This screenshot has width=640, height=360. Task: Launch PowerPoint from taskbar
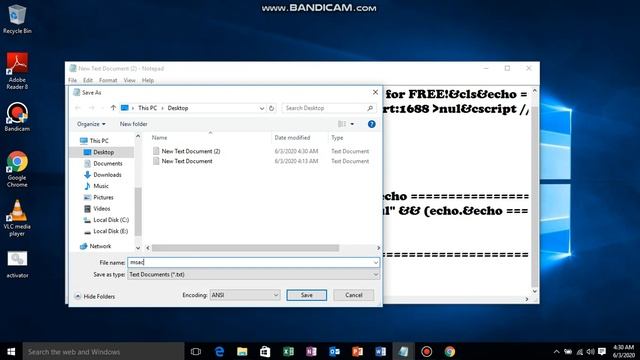357,351
